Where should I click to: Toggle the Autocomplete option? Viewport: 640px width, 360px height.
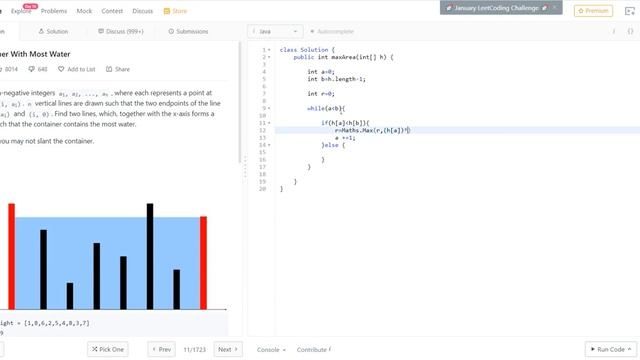pyautogui.click(x=332, y=31)
